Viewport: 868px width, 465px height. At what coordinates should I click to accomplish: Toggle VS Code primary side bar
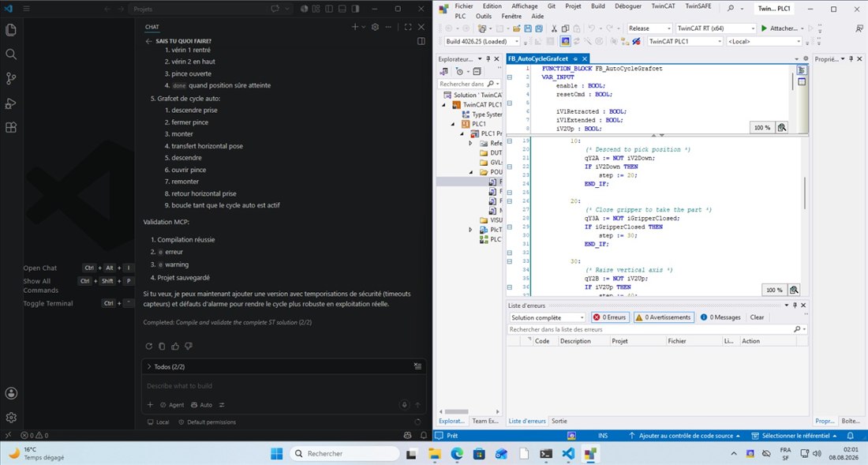tap(329, 9)
